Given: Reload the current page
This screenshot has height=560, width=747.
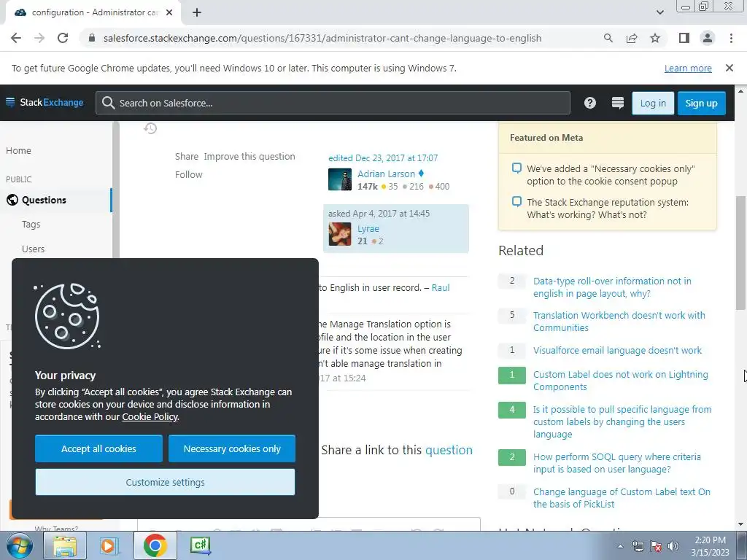Looking at the screenshot, I should [63, 38].
